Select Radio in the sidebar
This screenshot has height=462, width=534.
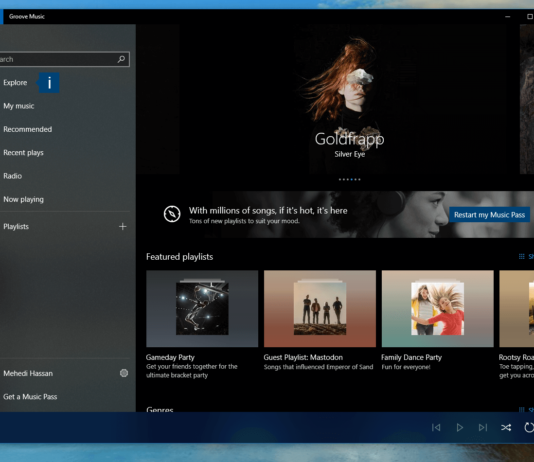[x=13, y=176]
